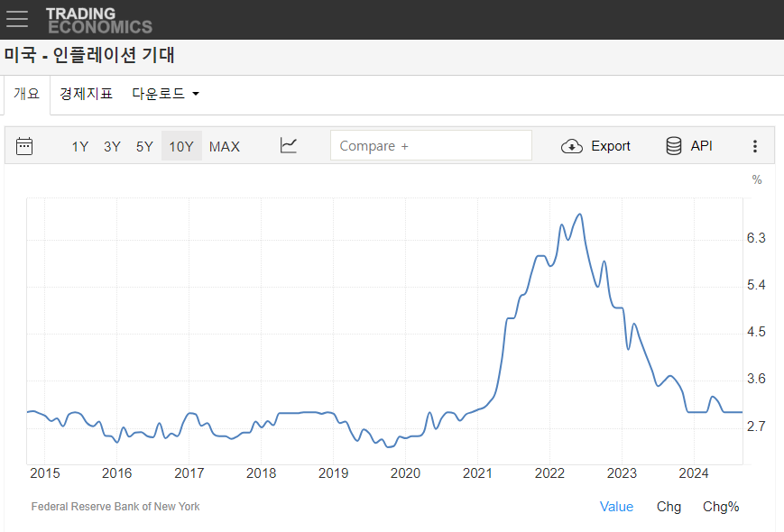Click the Trading Economics logo
The image size is (784, 532).
[99, 21]
